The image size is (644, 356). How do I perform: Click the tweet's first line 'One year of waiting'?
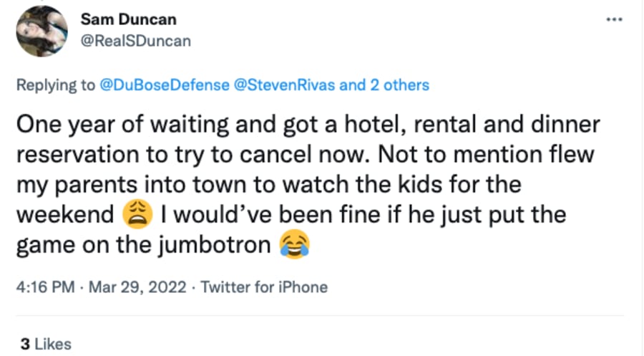[122, 124]
